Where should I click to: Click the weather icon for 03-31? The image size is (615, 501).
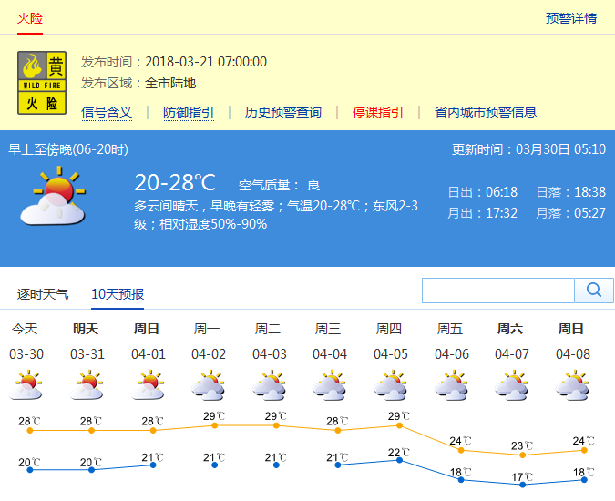[87, 386]
